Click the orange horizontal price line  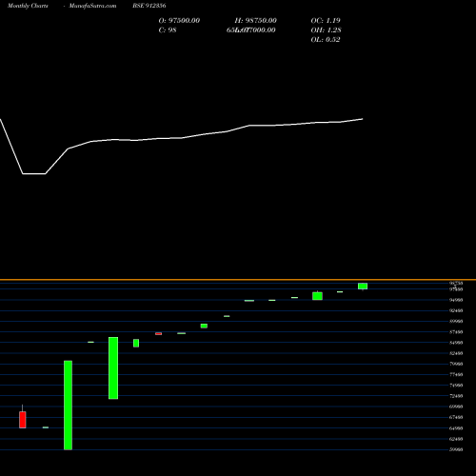click(238, 280)
